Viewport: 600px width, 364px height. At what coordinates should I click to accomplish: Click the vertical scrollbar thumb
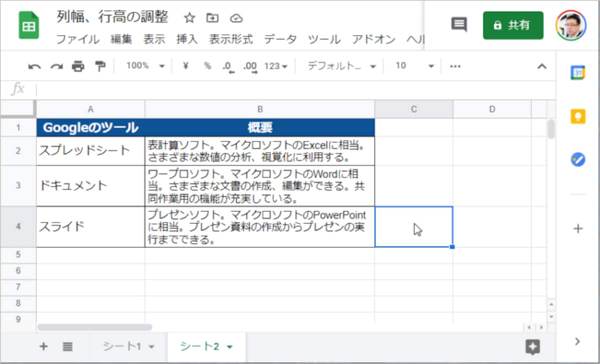coord(551,129)
